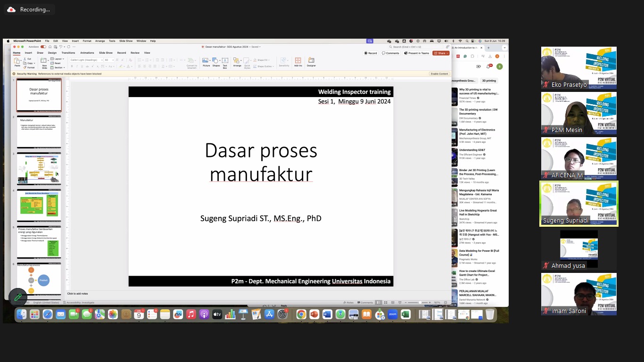The image size is (644, 362).
Task: Open the Arrange tool
Action: click(x=237, y=61)
